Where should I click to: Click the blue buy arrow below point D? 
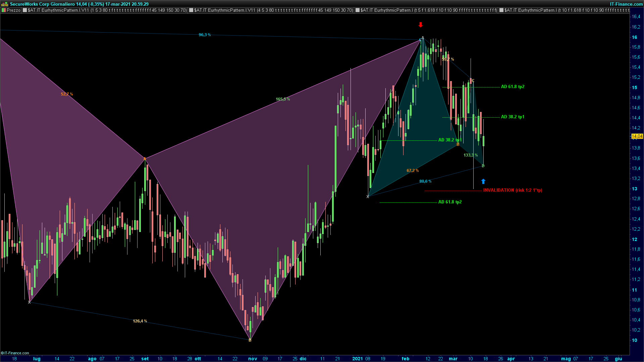pos(483,181)
